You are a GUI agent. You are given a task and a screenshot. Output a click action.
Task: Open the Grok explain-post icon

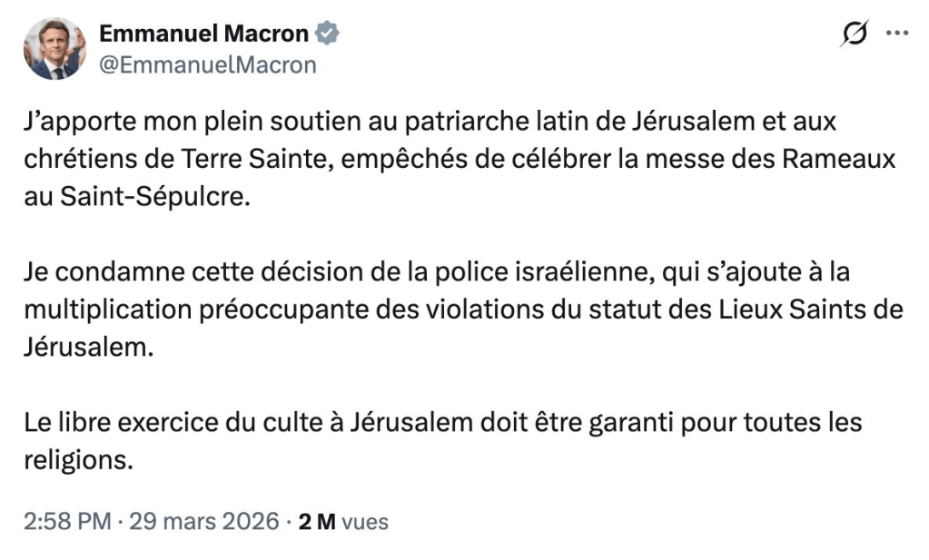855,34
